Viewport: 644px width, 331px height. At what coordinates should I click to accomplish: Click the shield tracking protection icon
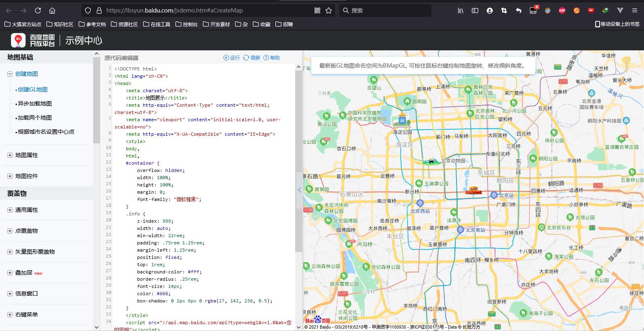tap(88, 10)
